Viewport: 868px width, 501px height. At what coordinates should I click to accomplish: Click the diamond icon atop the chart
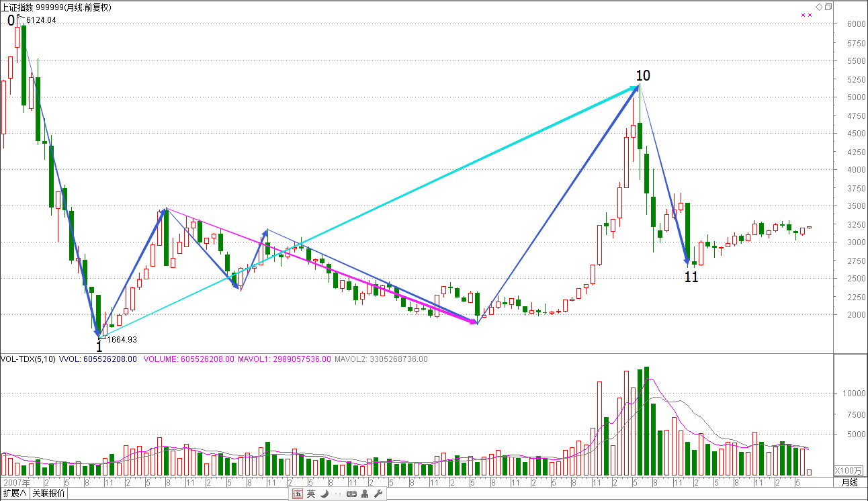(820, 7)
